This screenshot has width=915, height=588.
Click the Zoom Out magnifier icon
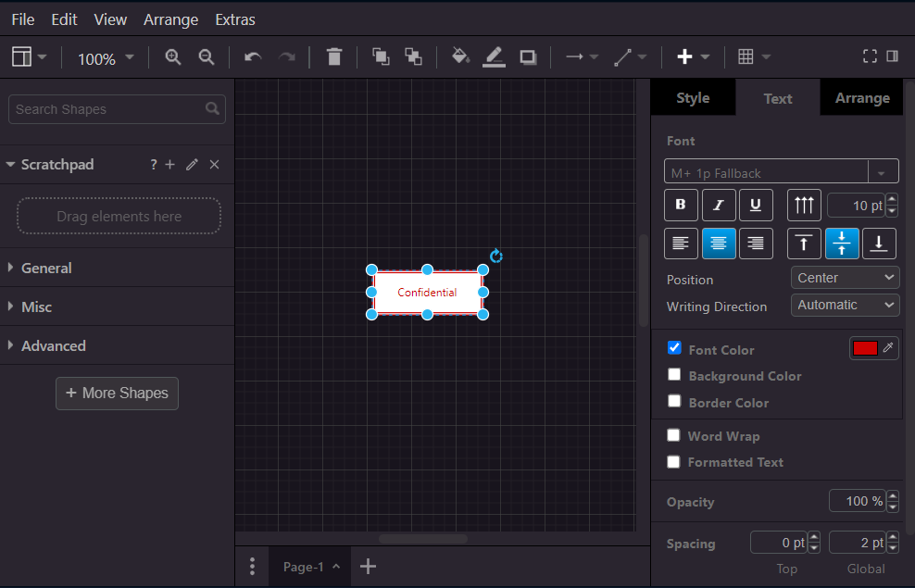(206, 57)
